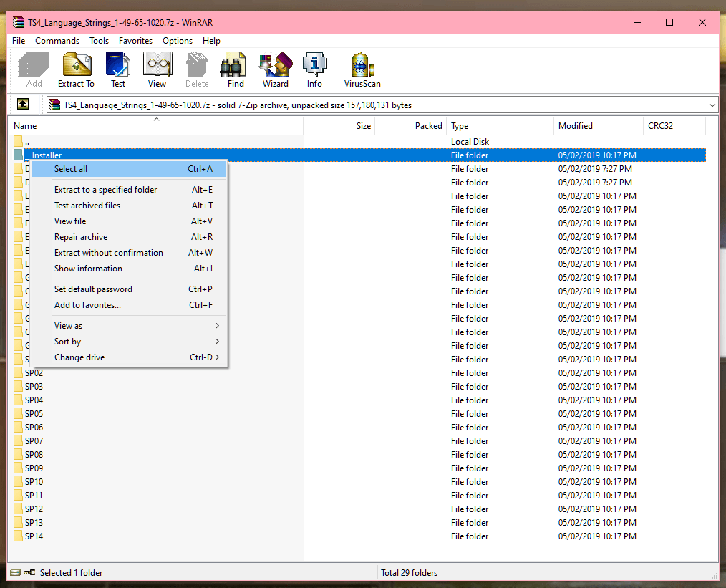Click the SP09 folder icon
726x588 pixels.
[18, 468]
